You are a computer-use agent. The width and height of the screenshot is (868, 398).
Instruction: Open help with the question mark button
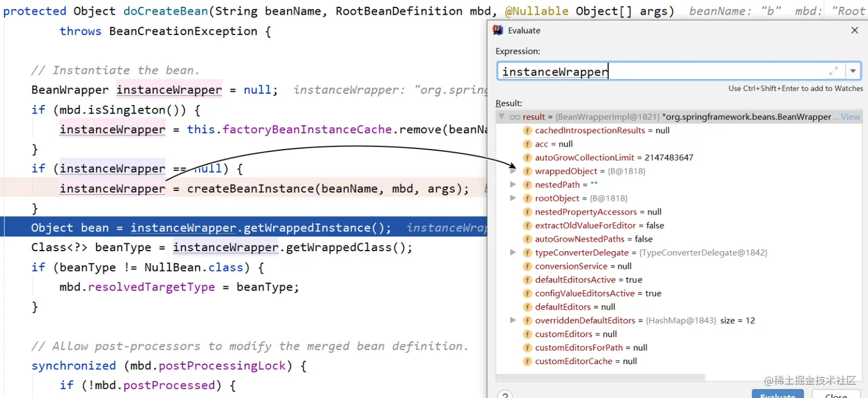505,395
